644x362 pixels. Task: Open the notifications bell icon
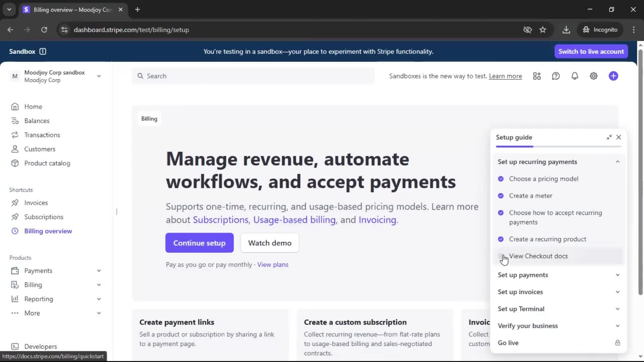575,76
